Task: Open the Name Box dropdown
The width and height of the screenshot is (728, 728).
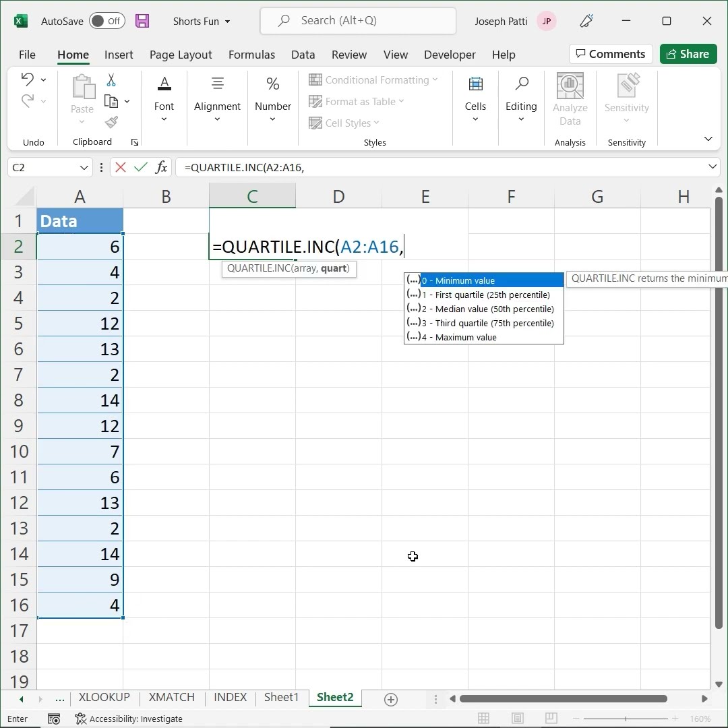Action: [x=84, y=167]
